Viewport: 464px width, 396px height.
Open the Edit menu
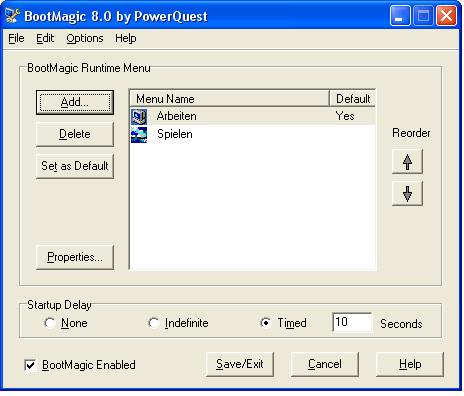click(x=45, y=38)
